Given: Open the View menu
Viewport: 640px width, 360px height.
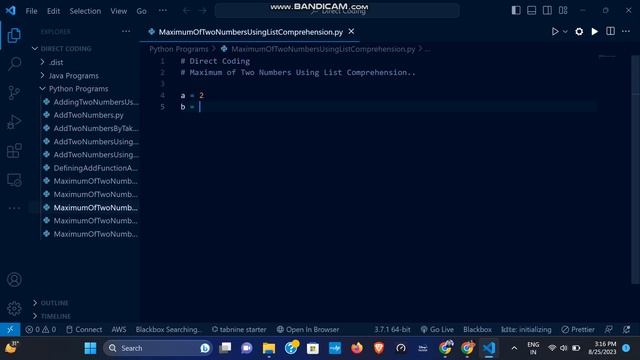Looking at the screenshot, I should [118, 11].
